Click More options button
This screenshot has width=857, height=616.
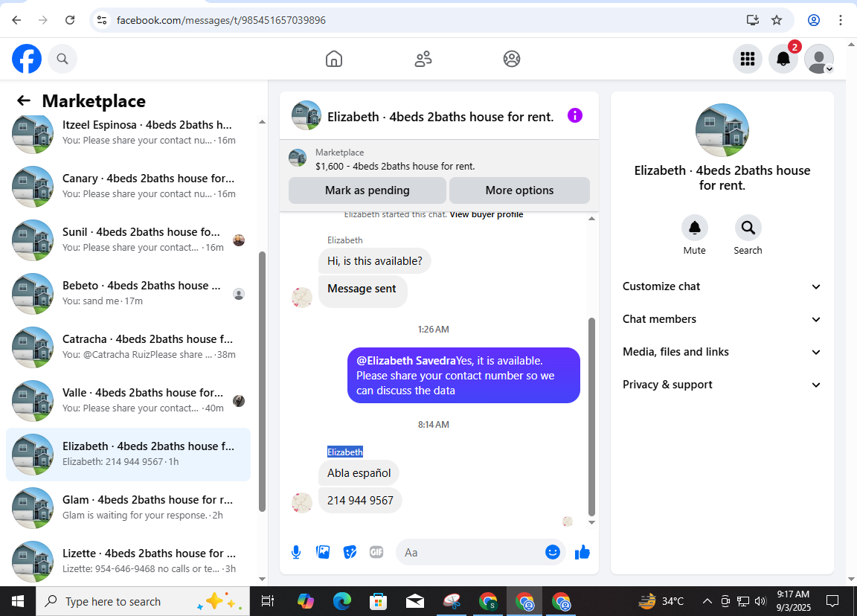click(x=519, y=190)
